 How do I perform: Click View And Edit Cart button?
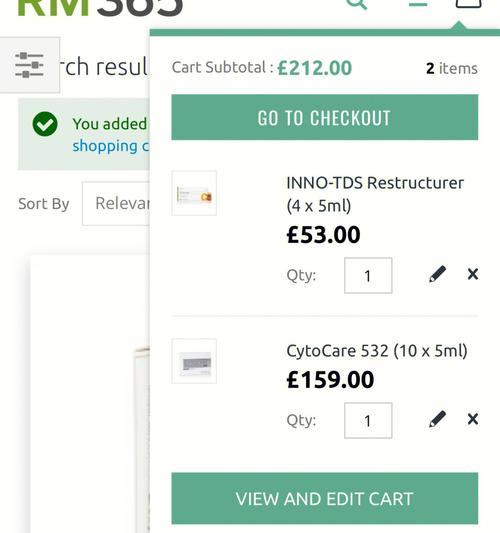325,498
